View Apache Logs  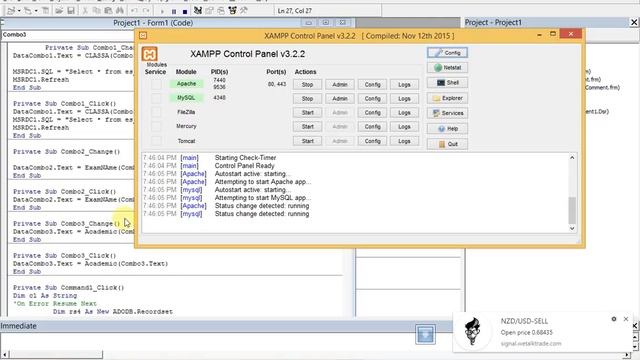[x=404, y=84]
